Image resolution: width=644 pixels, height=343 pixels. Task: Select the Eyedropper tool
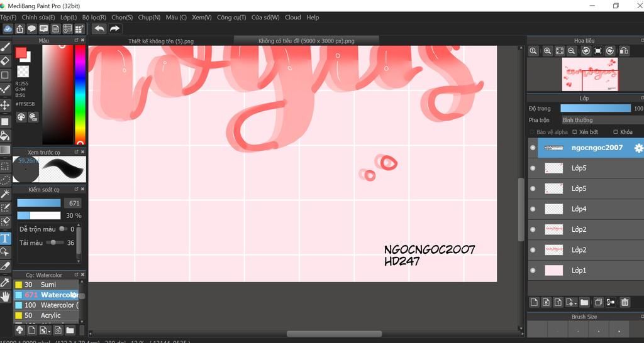(5, 282)
